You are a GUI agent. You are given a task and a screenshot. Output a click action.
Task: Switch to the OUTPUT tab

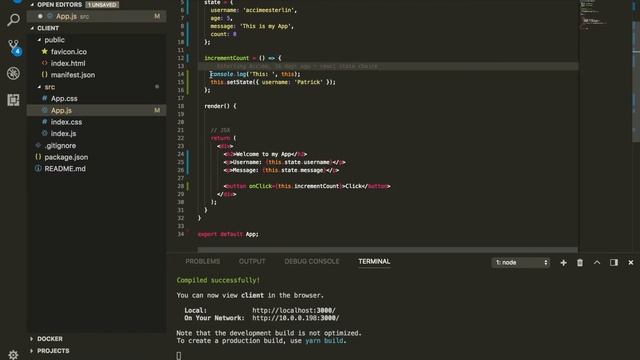pyautogui.click(x=252, y=261)
